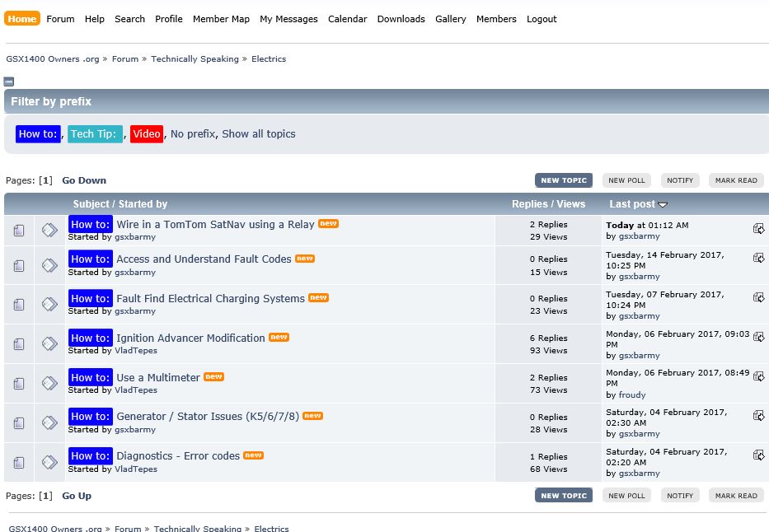
Task: View the Members list
Action: click(496, 19)
